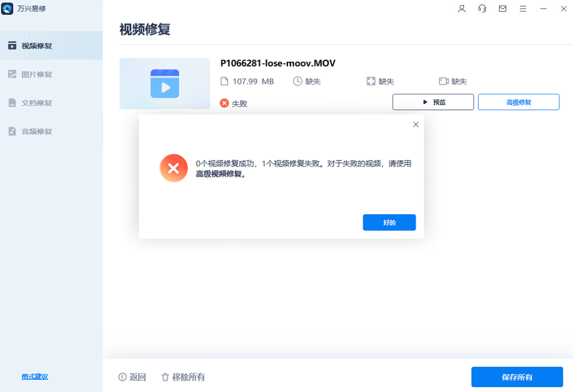Image resolution: width=573 pixels, height=392 pixels.
Task: Close the failure notification dialog
Action: (x=415, y=124)
